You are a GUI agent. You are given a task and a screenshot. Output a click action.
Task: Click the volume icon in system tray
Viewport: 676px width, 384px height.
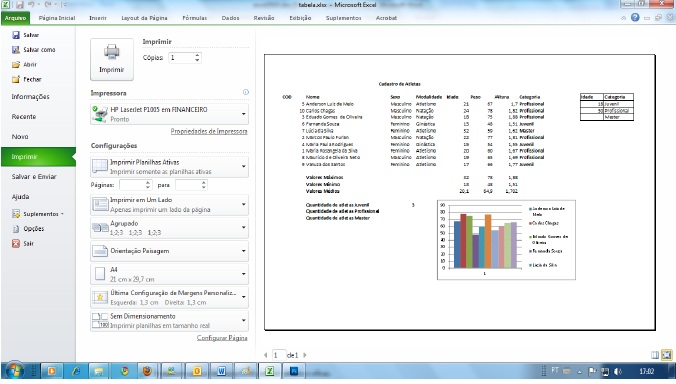[x=618, y=371]
